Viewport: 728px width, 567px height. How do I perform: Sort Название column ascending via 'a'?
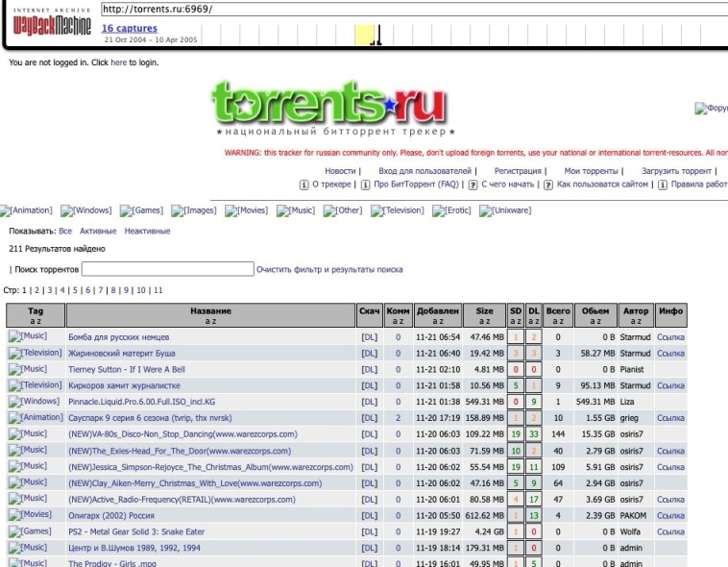point(207,321)
